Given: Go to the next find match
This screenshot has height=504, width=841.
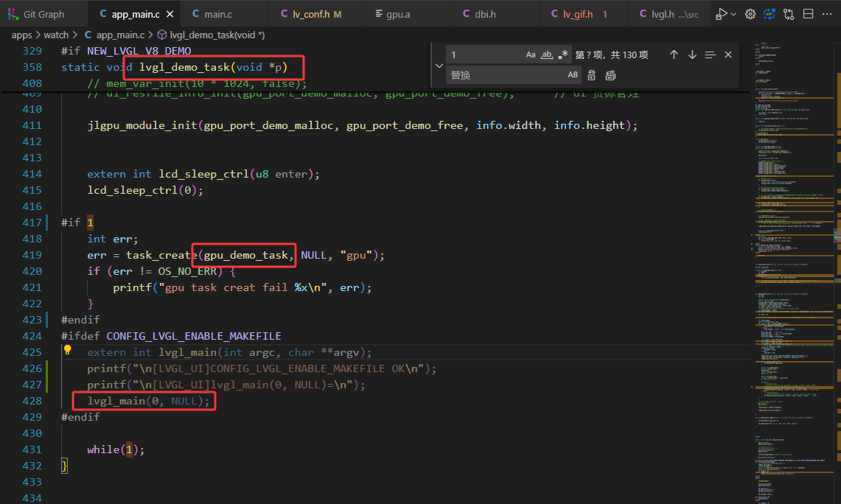Looking at the screenshot, I should [692, 55].
